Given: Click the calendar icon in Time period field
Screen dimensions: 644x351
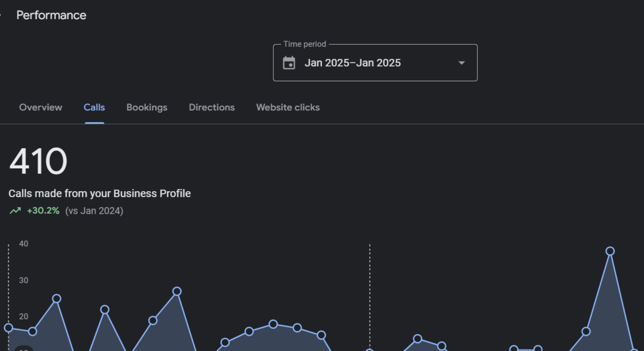Looking at the screenshot, I should click(x=289, y=63).
